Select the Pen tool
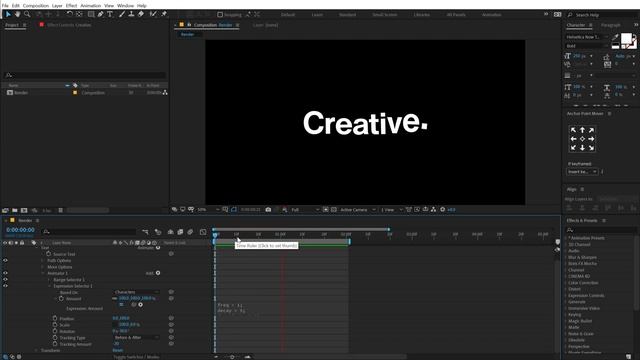The width and height of the screenshot is (640, 360). pos(100,14)
